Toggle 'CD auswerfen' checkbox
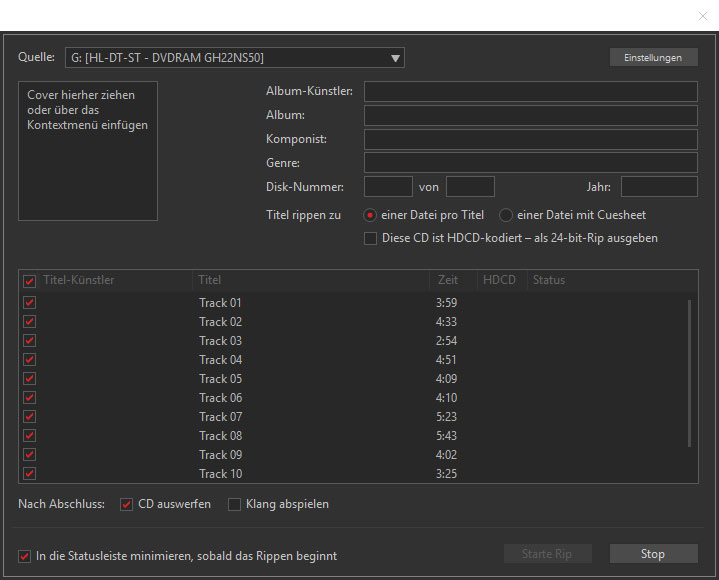This screenshot has height=580, width=719. 126,504
